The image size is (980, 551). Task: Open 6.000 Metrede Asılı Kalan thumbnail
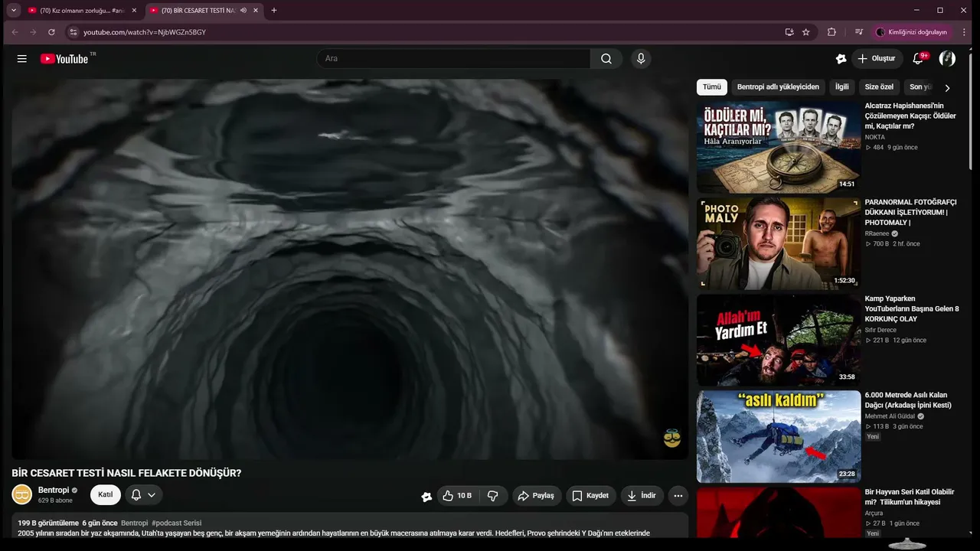(x=779, y=436)
